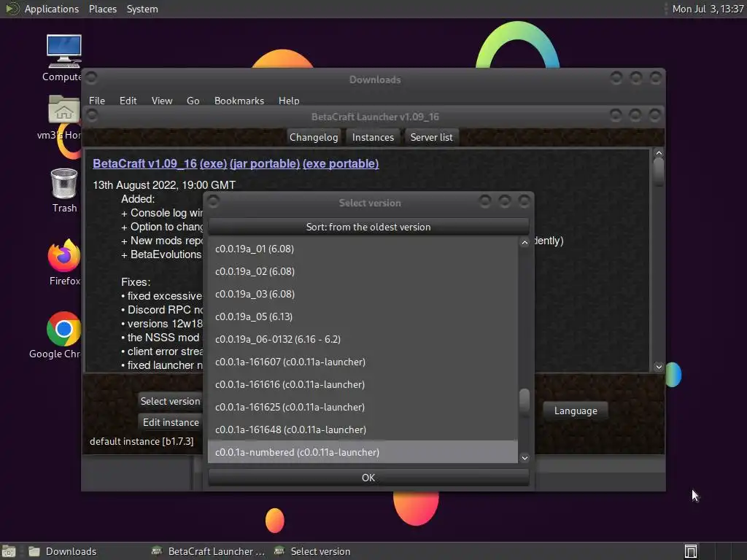
Task: Open the Downloads window menu button
Action: [91, 77]
